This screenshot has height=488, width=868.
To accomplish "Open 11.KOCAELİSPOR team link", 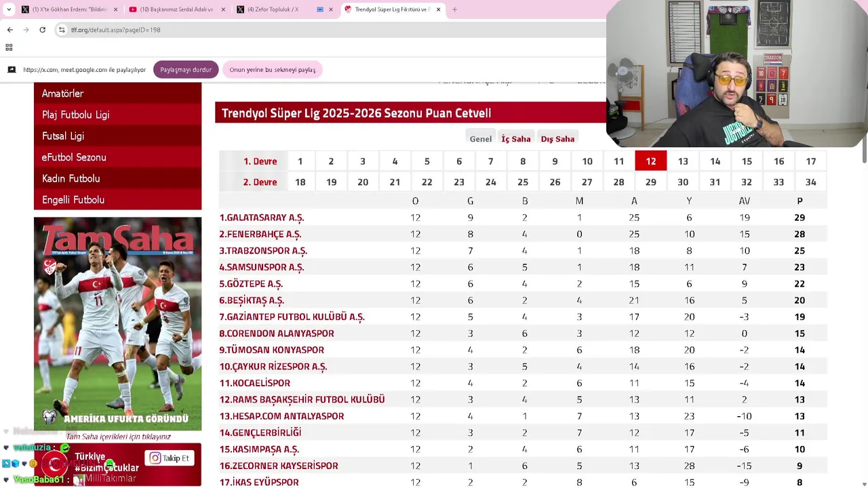I will pyautogui.click(x=254, y=383).
